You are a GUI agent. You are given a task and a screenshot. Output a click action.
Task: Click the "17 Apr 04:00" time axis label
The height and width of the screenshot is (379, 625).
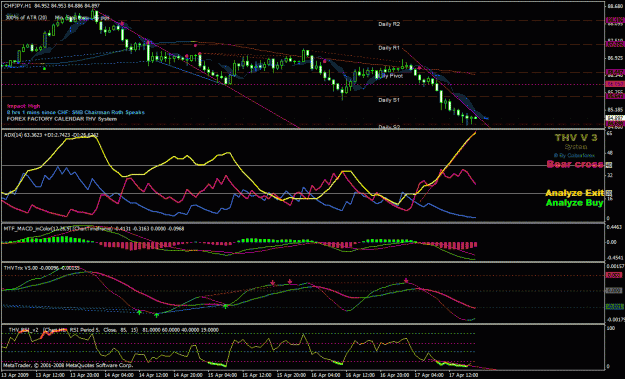pos(429,375)
